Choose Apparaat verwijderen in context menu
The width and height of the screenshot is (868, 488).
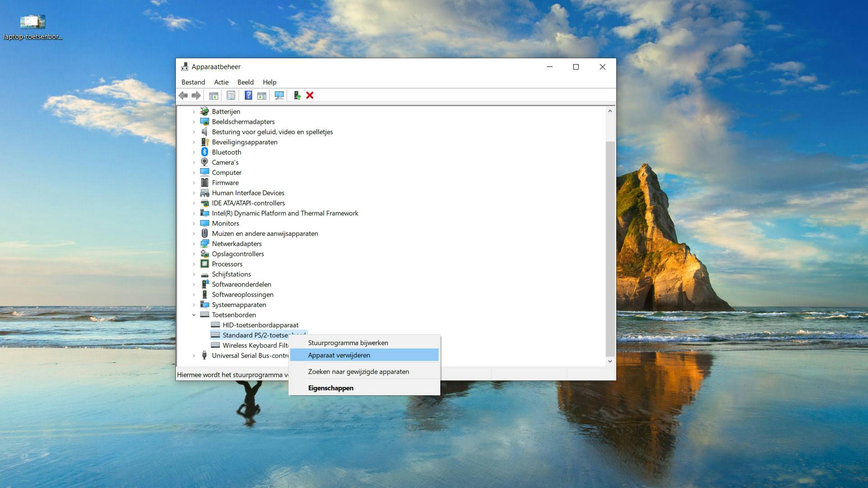pos(339,355)
